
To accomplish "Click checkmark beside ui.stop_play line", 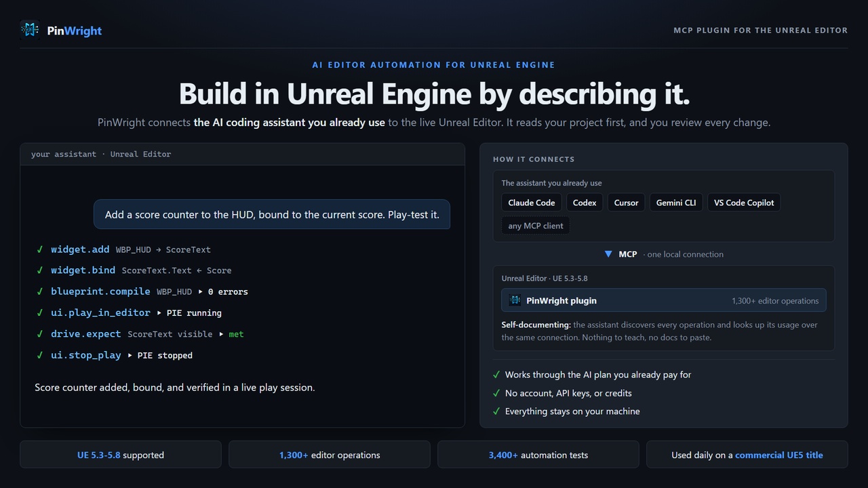I will tap(39, 355).
